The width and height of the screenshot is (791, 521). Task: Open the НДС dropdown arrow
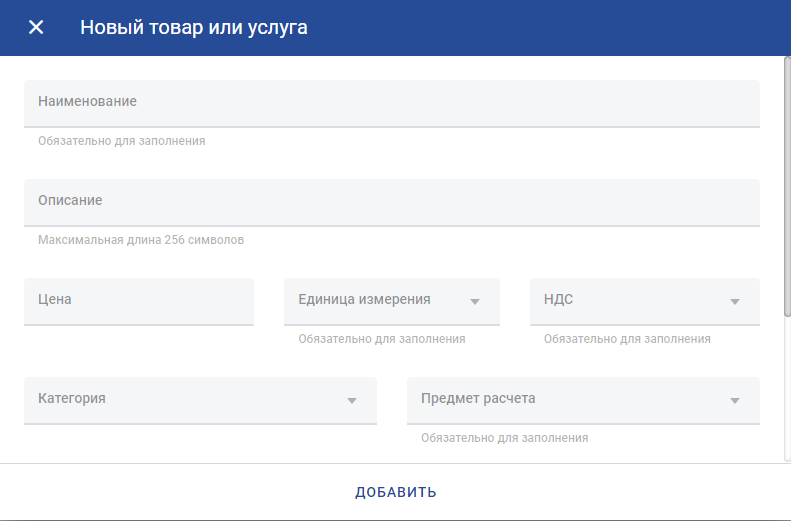click(x=734, y=302)
